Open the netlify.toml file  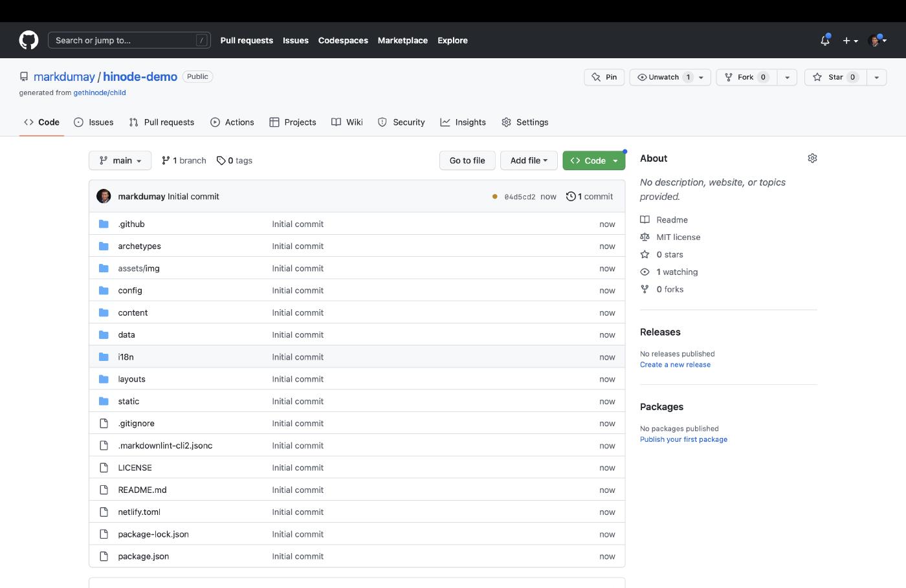coord(139,512)
